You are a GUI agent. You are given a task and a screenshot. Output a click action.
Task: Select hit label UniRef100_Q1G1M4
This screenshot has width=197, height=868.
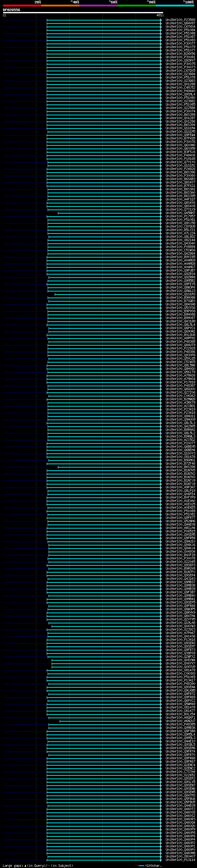180,128
